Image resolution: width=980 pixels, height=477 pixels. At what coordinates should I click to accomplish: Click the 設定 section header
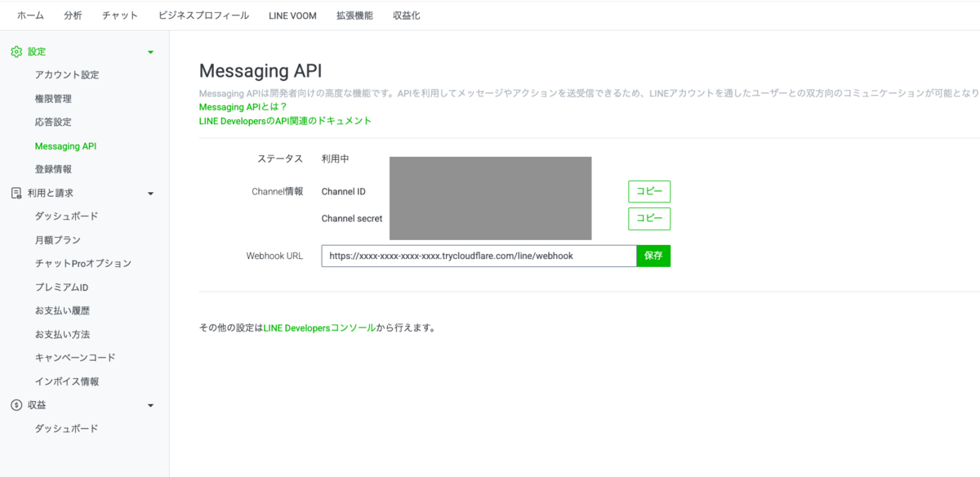pyautogui.click(x=37, y=51)
